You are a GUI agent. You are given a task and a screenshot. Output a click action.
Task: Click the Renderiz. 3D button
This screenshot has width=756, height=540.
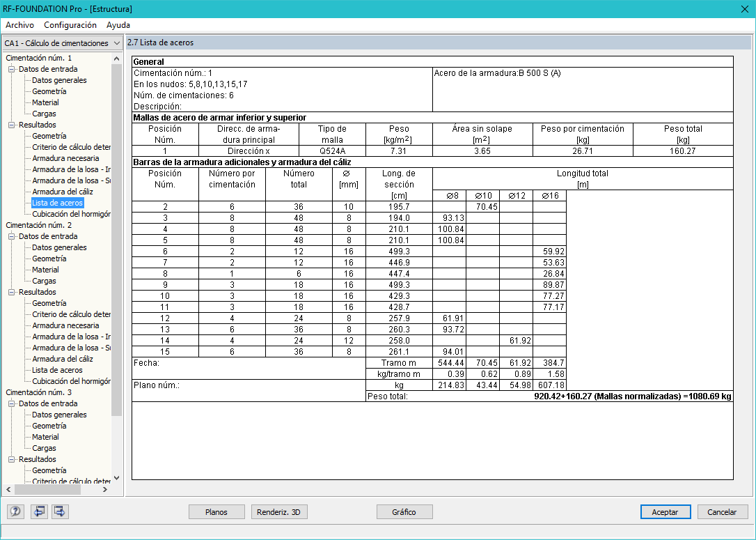279,512
